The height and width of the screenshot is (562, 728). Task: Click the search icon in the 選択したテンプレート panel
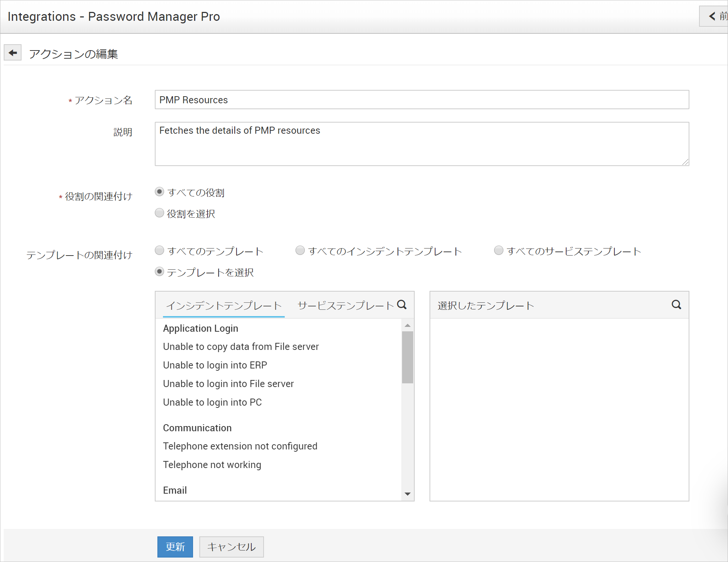[x=676, y=305]
